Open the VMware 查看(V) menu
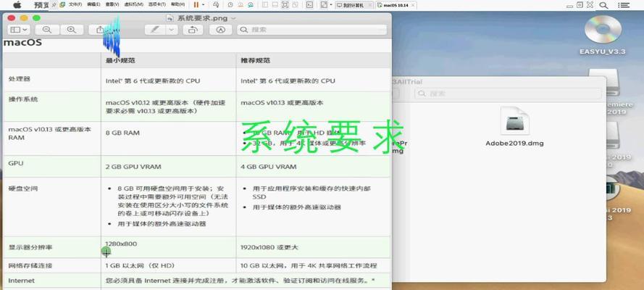Viewport: 644px width, 290px height. pyautogui.click(x=112, y=4)
